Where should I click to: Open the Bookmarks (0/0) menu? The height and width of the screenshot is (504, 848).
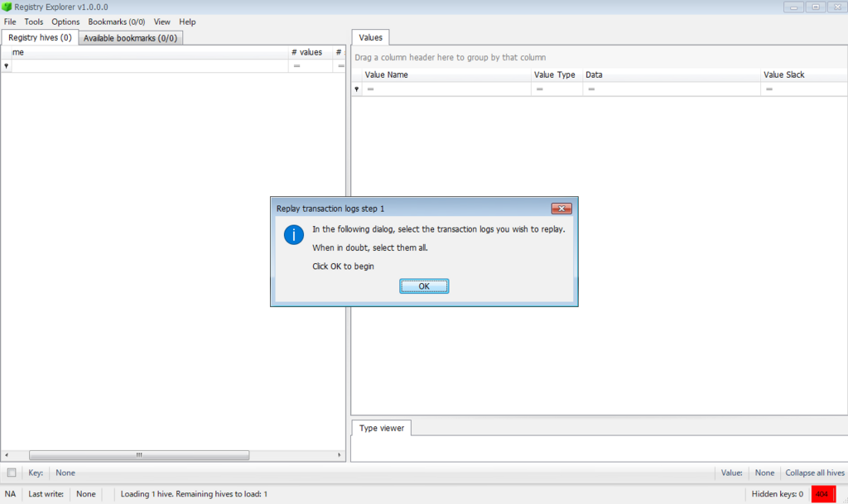point(116,22)
